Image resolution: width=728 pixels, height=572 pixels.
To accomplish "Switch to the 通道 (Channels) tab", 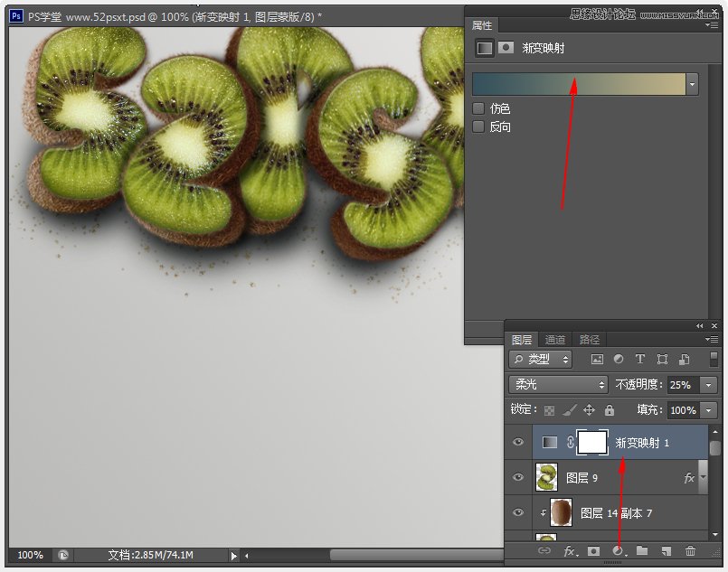I will [554, 339].
